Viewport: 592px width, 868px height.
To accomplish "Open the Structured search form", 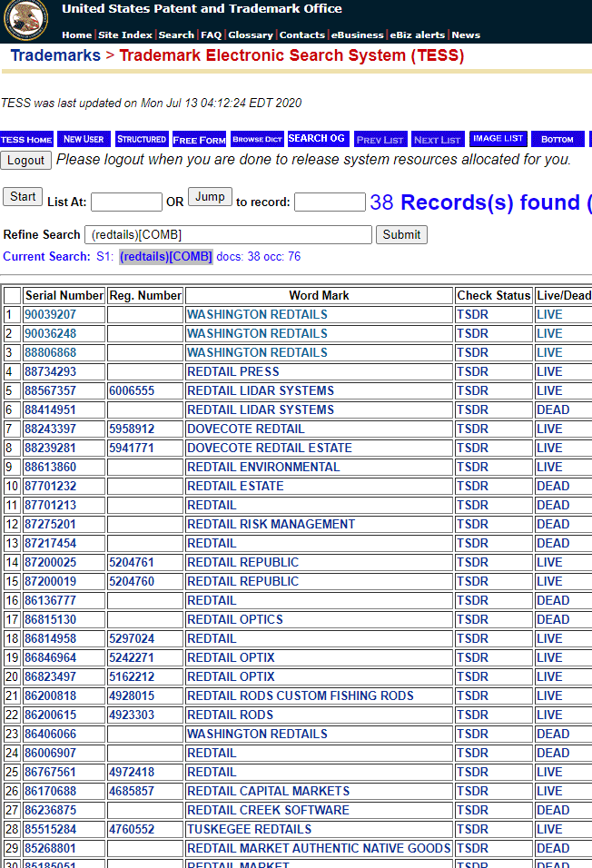I will coord(142,139).
